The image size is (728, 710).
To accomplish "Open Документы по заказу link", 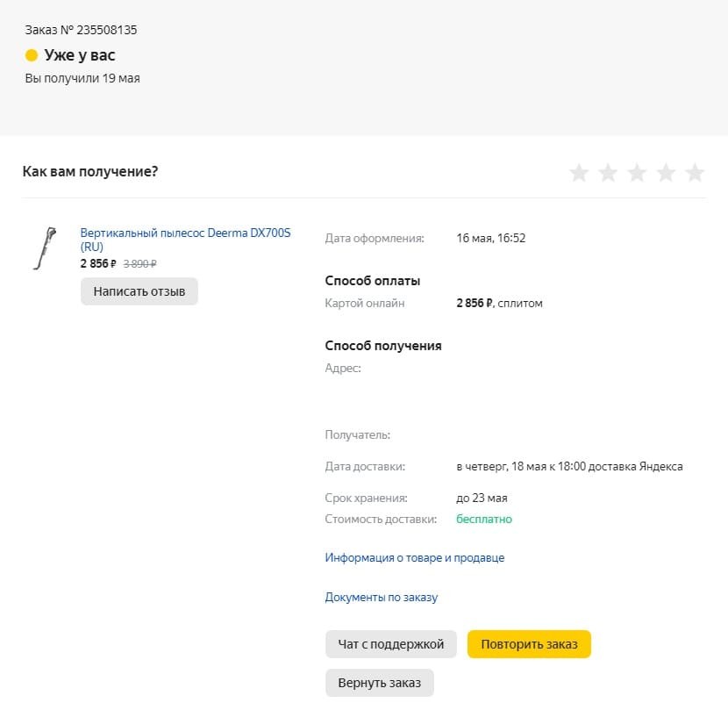I will pyautogui.click(x=382, y=597).
